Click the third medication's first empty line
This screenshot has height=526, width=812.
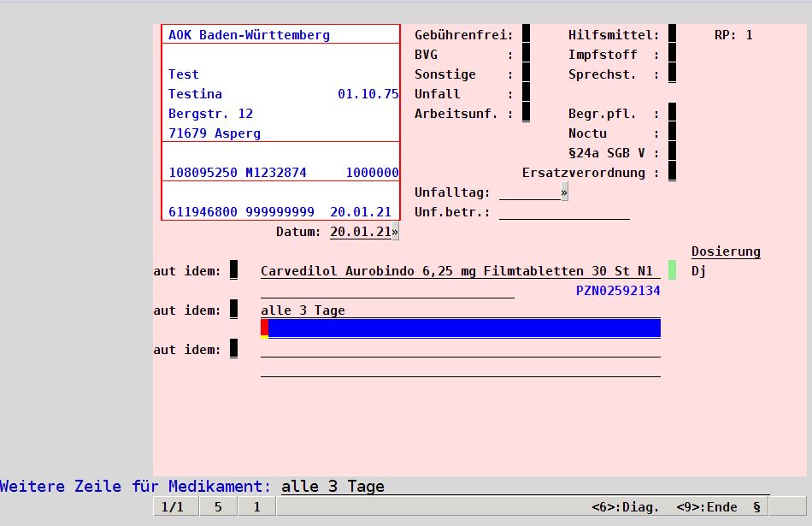(461, 349)
